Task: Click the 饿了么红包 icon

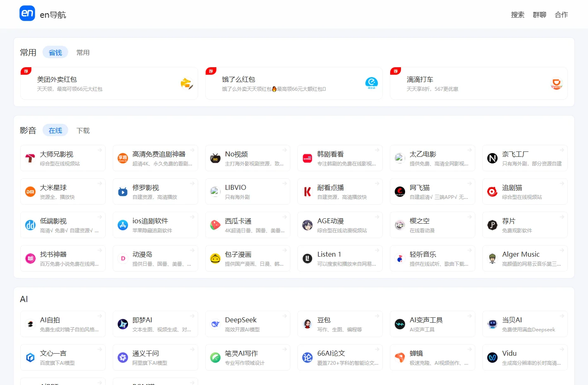Action: (372, 83)
